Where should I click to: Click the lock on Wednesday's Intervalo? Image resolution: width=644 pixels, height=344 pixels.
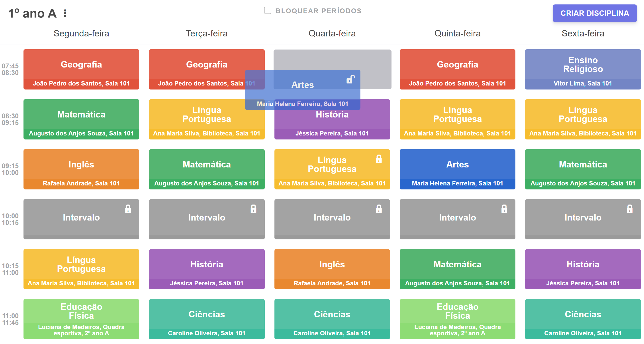(378, 209)
